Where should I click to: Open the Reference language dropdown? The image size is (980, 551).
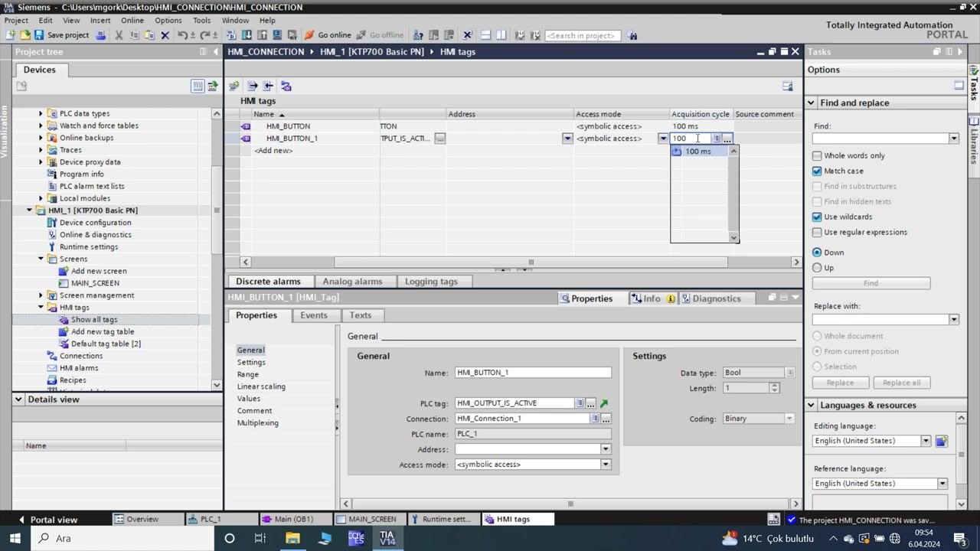click(942, 484)
